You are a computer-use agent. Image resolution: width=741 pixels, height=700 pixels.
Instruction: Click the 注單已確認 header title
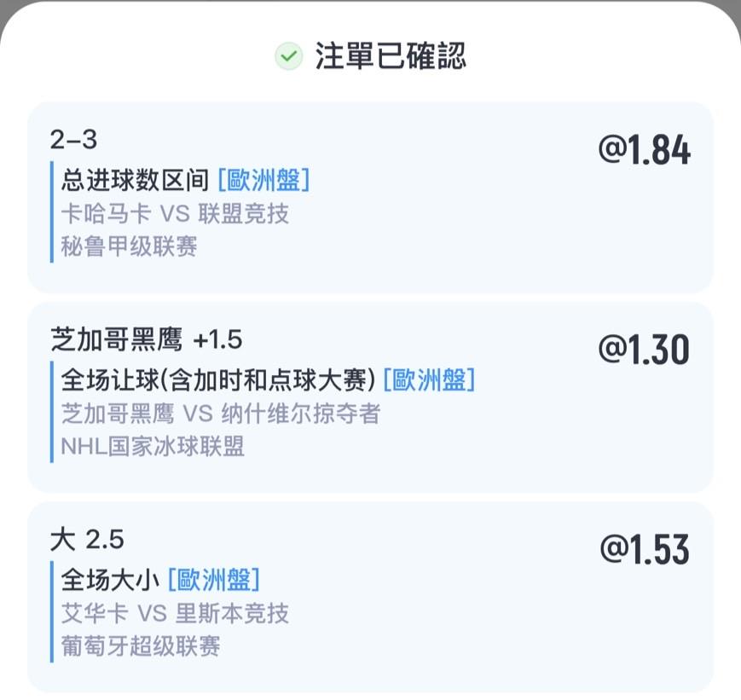click(x=391, y=57)
